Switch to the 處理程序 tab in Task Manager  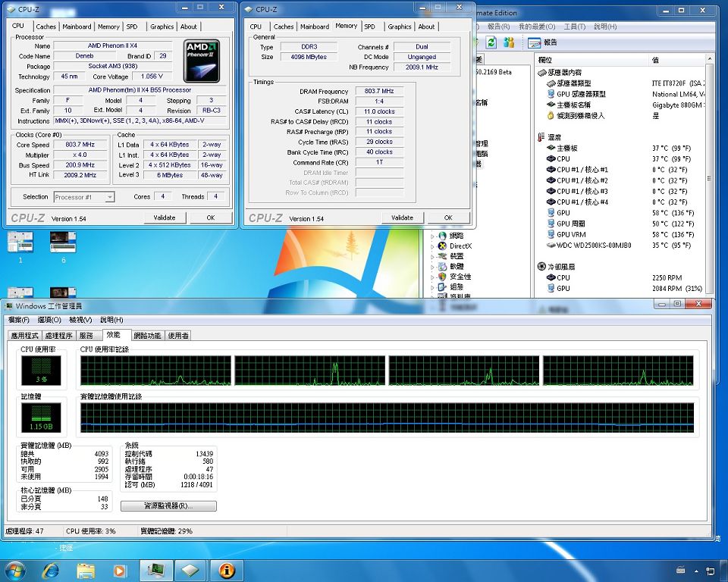point(58,336)
